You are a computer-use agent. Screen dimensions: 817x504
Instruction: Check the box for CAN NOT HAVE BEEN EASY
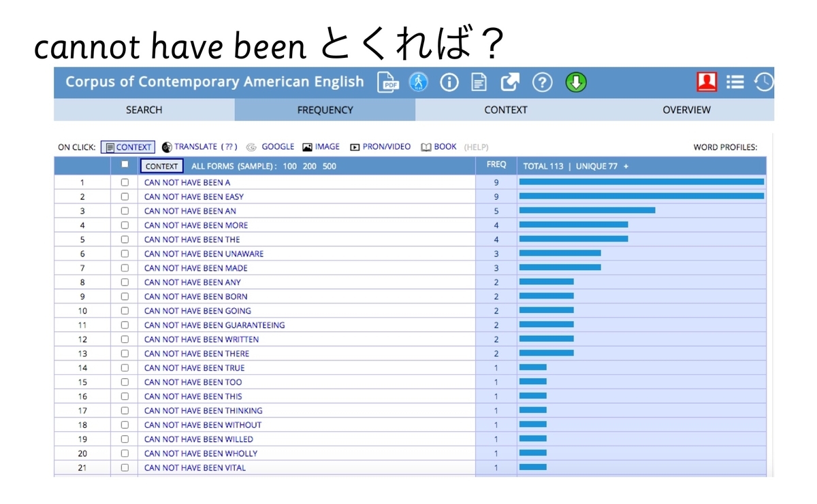[125, 197]
